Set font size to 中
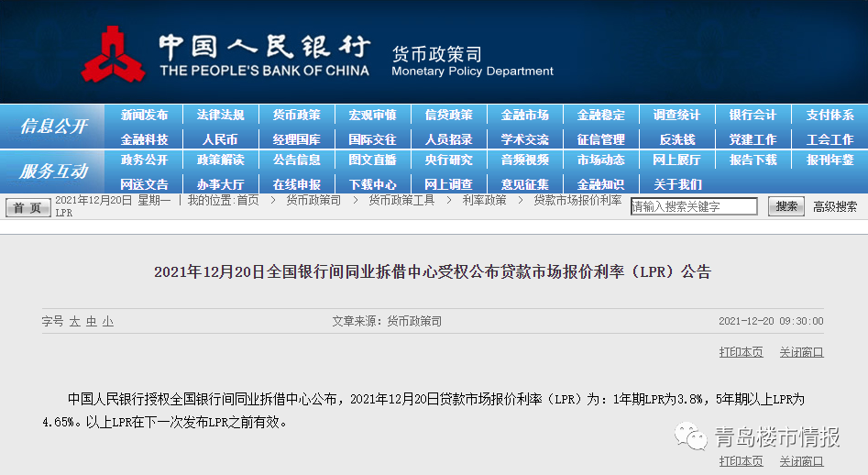868x475 pixels. point(92,321)
